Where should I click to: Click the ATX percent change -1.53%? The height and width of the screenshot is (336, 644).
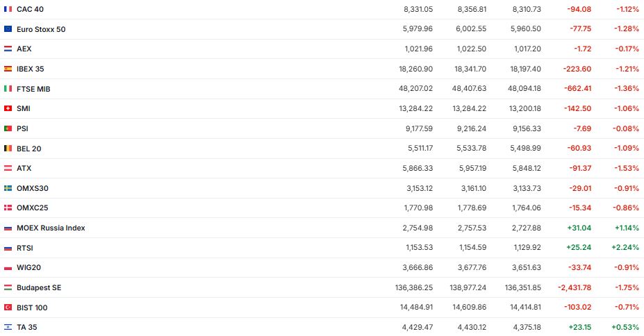[x=627, y=168]
